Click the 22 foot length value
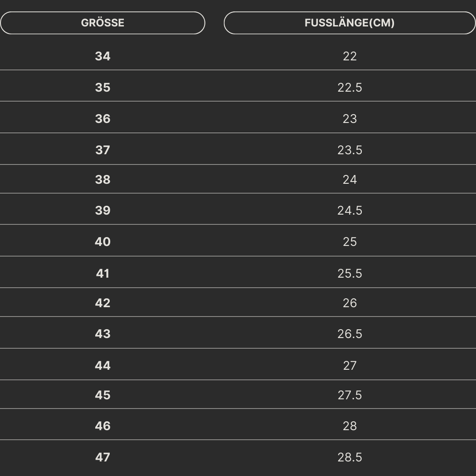This screenshot has height=476, width=476. 350,56
